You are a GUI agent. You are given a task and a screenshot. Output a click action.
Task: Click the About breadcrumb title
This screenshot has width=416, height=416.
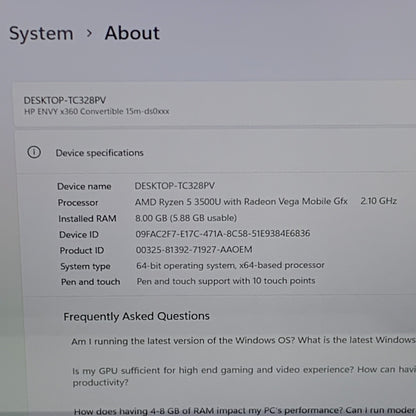tap(132, 33)
